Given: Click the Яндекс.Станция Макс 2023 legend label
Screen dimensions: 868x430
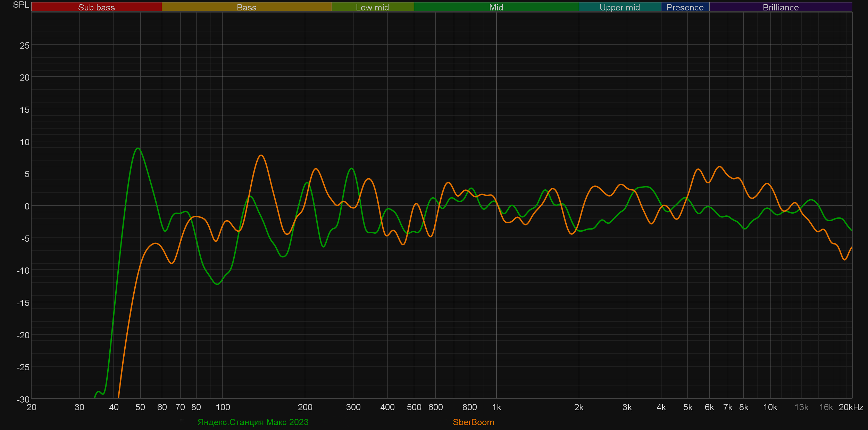Looking at the screenshot, I should pyautogui.click(x=253, y=422).
